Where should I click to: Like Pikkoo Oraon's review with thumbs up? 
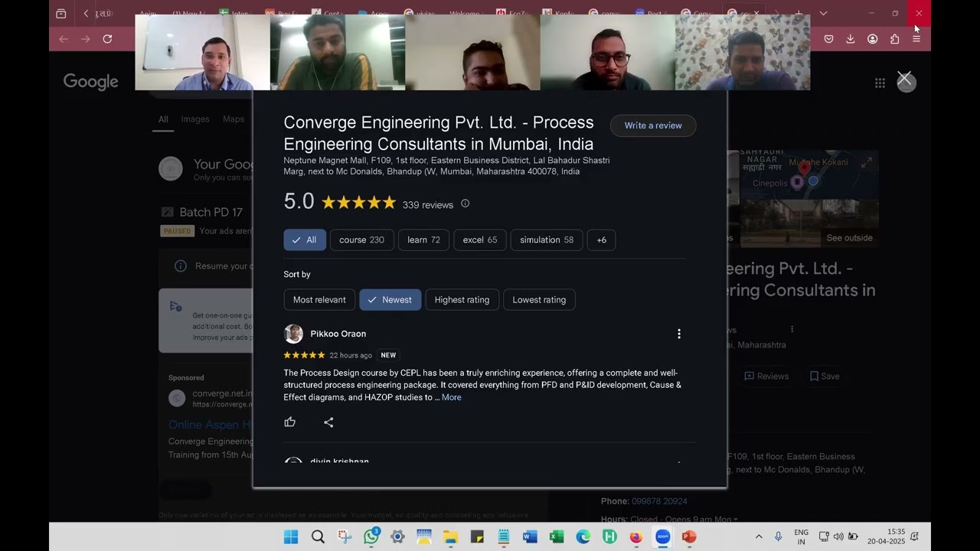(x=290, y=422)
